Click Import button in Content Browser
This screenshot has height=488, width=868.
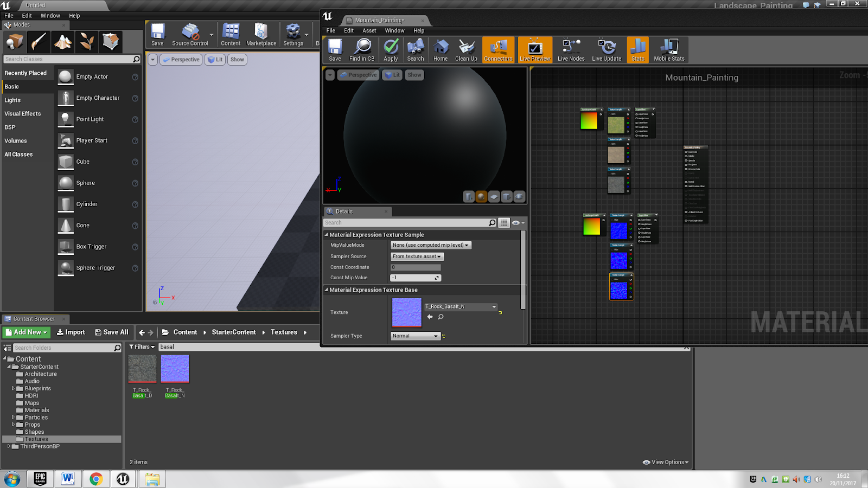[71, 332]
